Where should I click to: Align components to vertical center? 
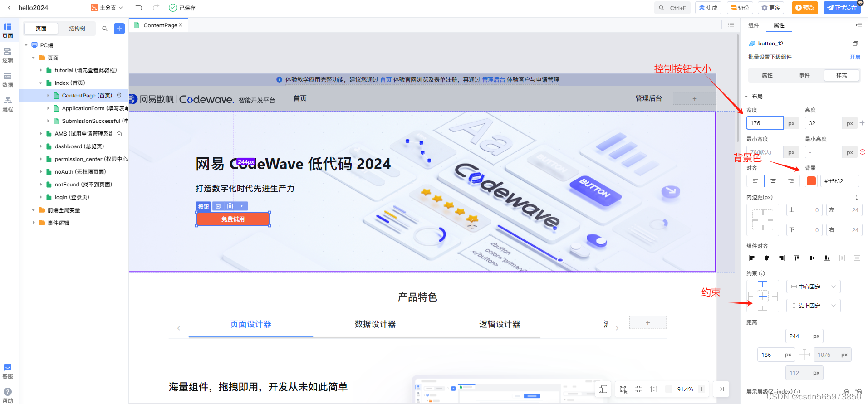click(812, 258)
